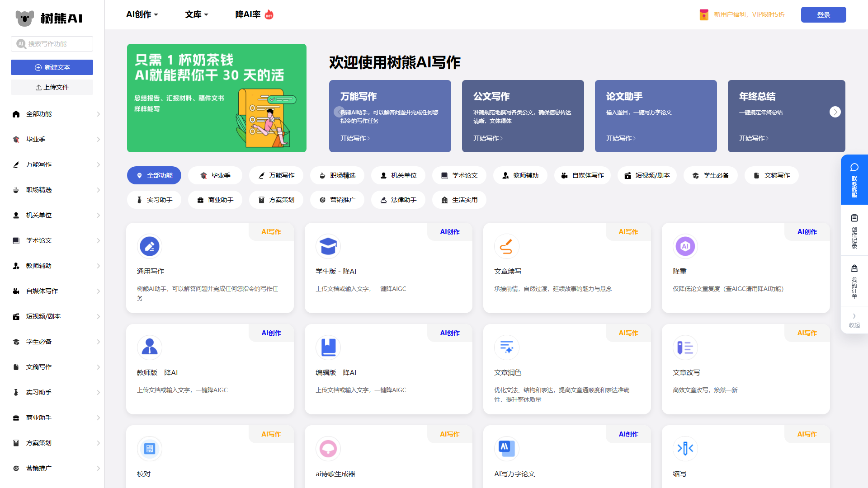This screenshot has width=868, height=488.
Task: Expand the 学生必备 sidebar chevron
Action: pyautogui.click(x=98, y=342)
